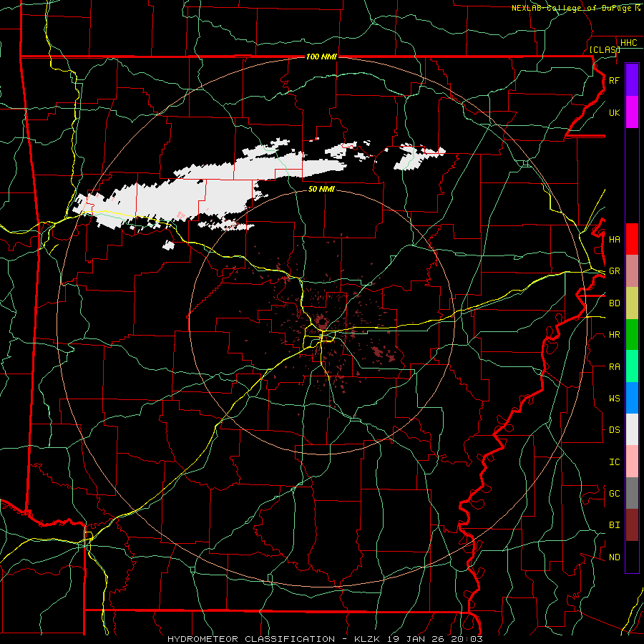This screenshot has height=644, width=644.
Task: Click the red HA color swatch in legend
Action: (x=632, y=239)
